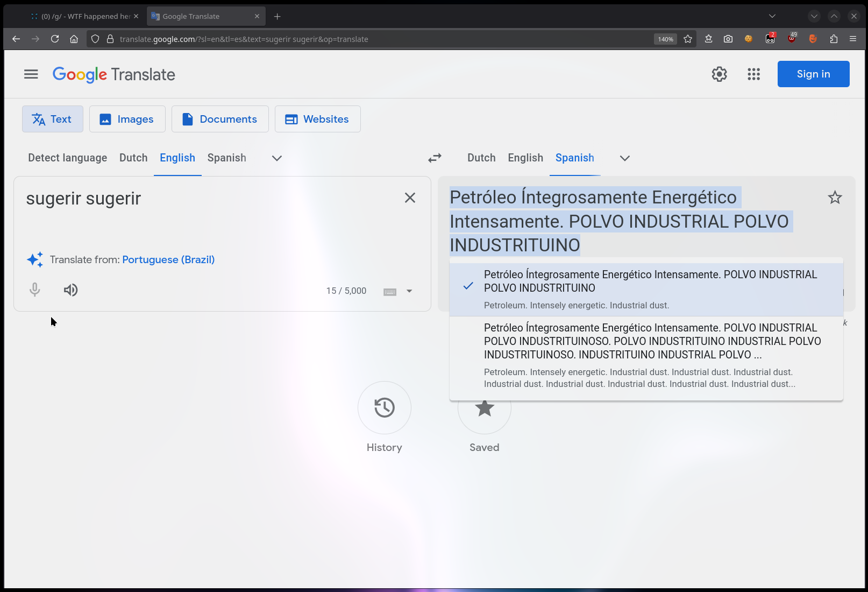Sign in to Google account
Viewport: 868px width, 592px height.
813,74
